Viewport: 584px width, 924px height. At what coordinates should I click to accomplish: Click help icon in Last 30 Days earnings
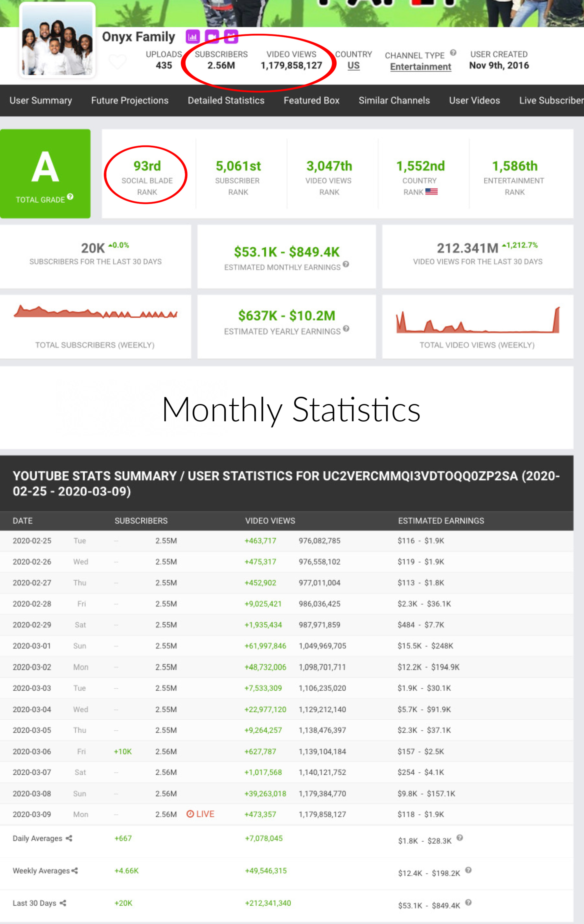[468, 902]
